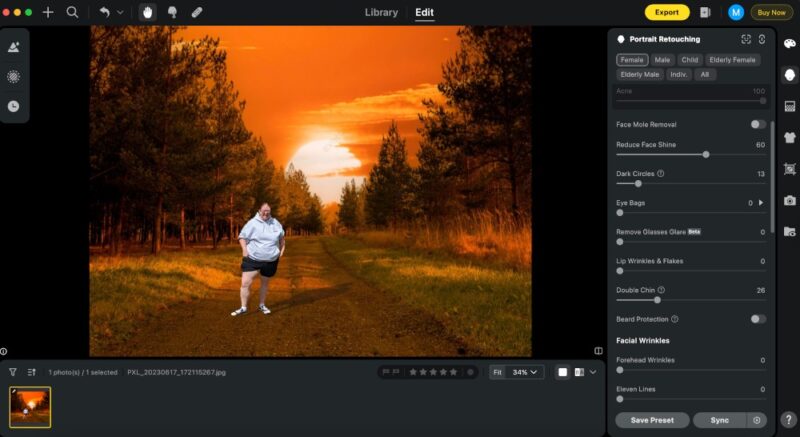Viewport: 800px width, 437px height.
Task: Click the eraser tool in top toolbar
Action: [196, 12]
